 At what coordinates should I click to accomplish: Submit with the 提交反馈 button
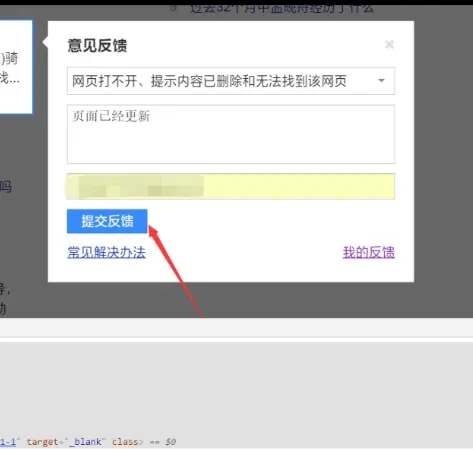point(107,221)
